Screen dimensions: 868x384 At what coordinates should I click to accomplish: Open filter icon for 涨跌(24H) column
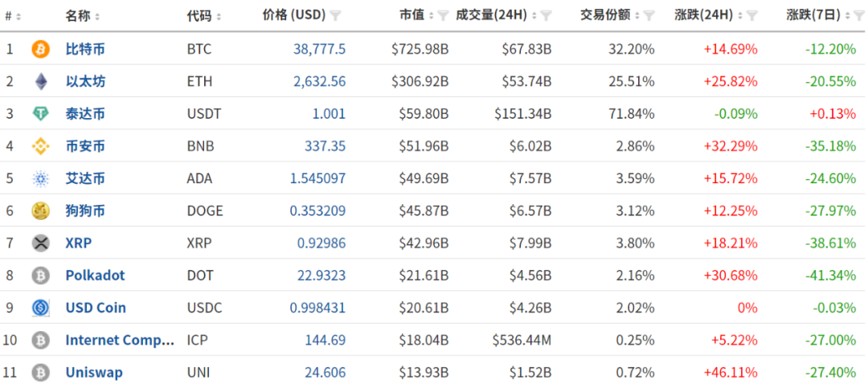click(752, 15)
